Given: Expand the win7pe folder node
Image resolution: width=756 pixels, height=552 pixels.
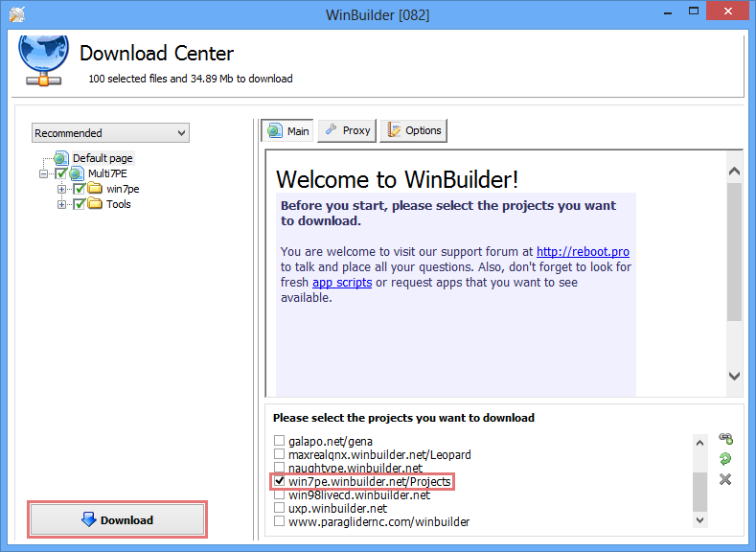Looking at the screenshot, I should click(61, 189).
